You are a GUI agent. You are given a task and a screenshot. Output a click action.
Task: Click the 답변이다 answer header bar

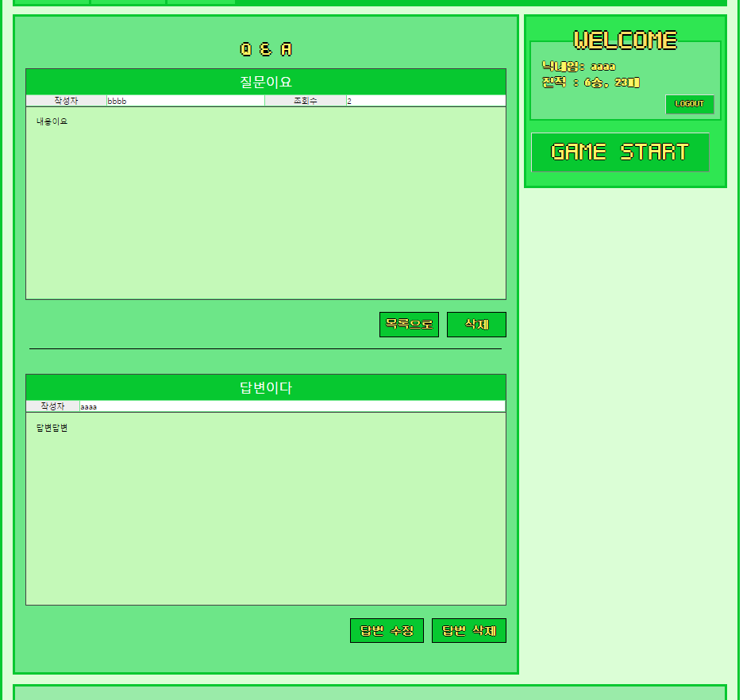[265, 387]
